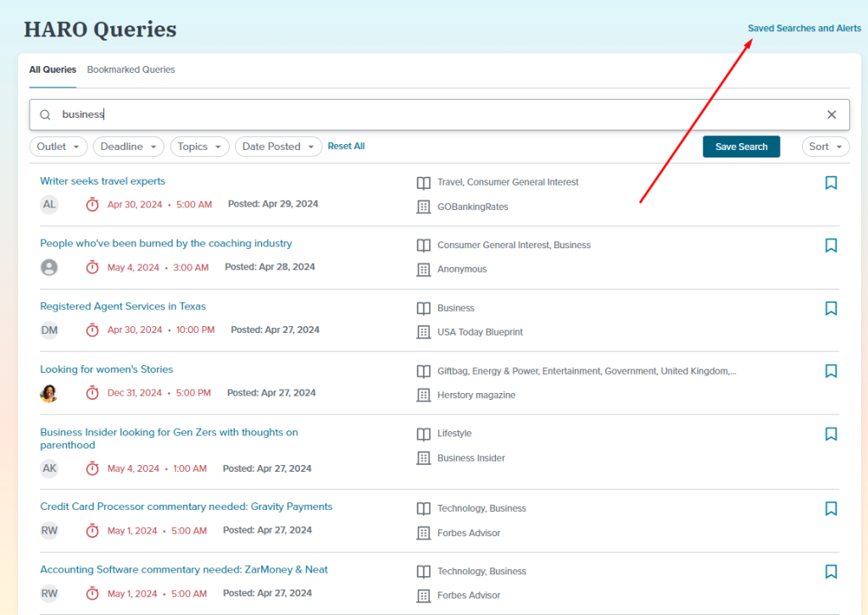Bookmark the Gravity Payments commentary query
The image size is (868, 615).
pos(831,508)
